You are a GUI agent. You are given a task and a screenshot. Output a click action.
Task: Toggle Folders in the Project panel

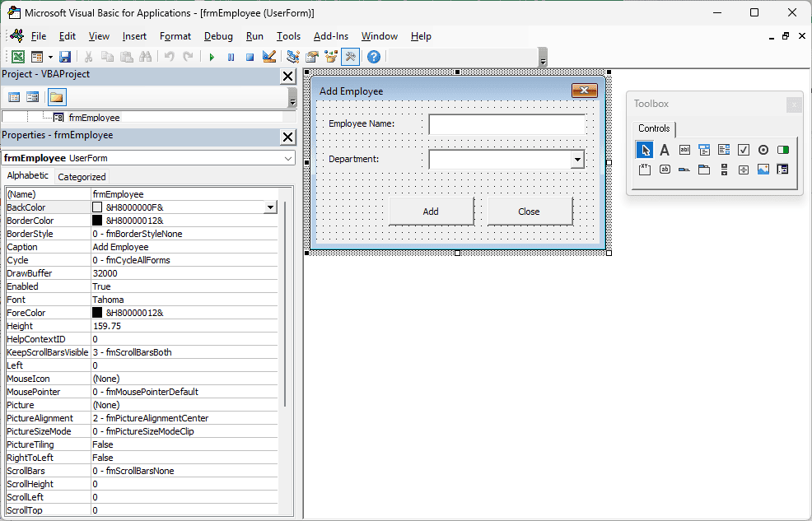click(57, 97)
